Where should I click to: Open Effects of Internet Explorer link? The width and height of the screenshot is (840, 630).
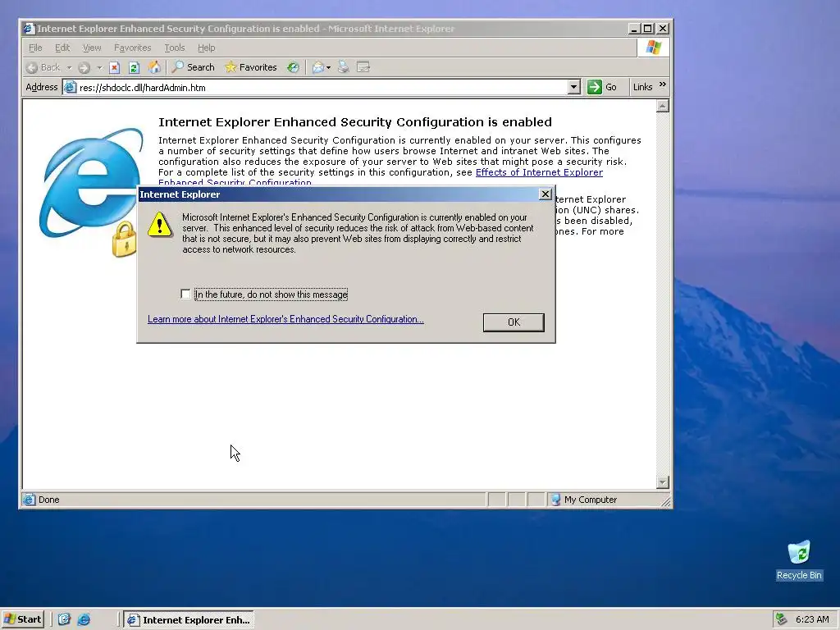(x=539, y=172)
